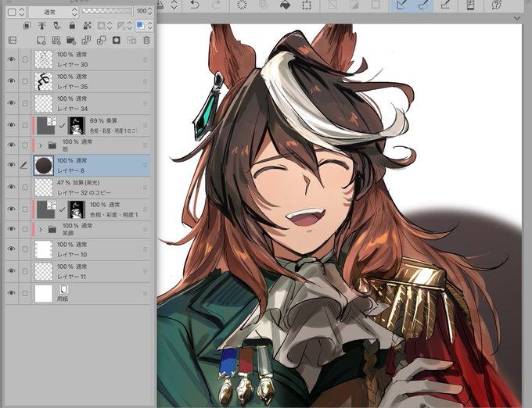This screenshot has height=408, width=532.
Task: Click the 100 % 通常 色相・彩度・明度 1 layer row
Action: pos(77,209)
